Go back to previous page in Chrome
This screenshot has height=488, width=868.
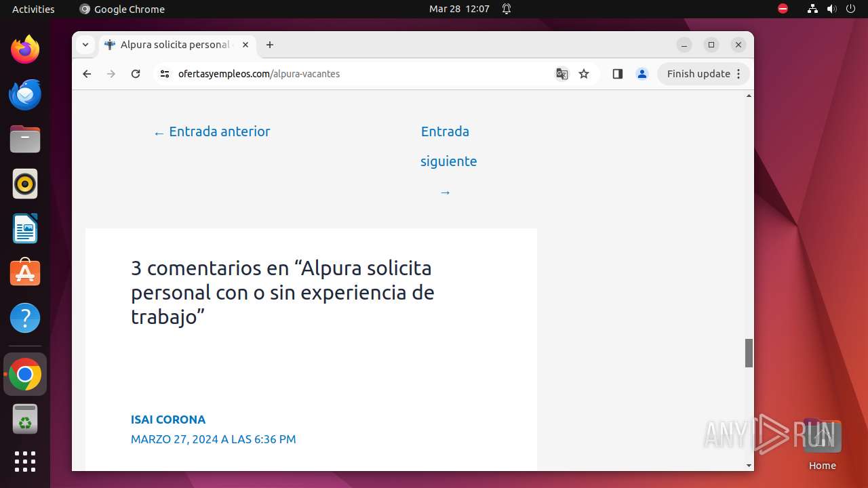(87, 74)
